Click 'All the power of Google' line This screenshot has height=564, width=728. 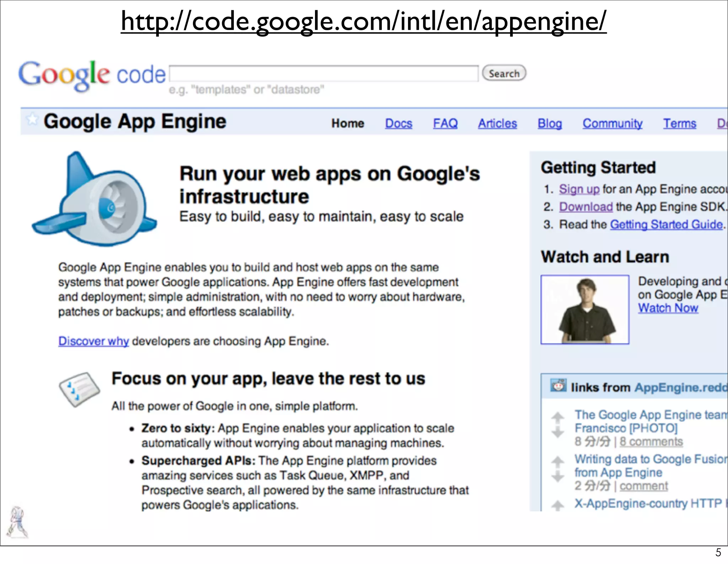[x=235, y=406]
